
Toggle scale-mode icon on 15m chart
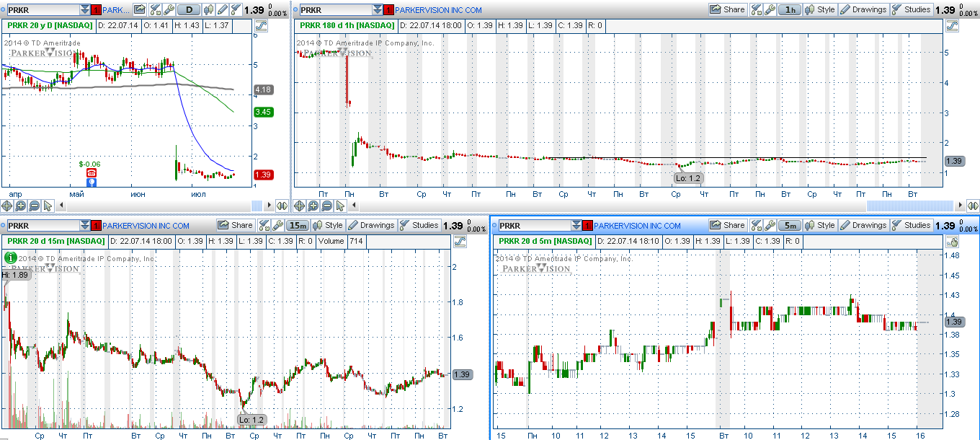(460, 242)
